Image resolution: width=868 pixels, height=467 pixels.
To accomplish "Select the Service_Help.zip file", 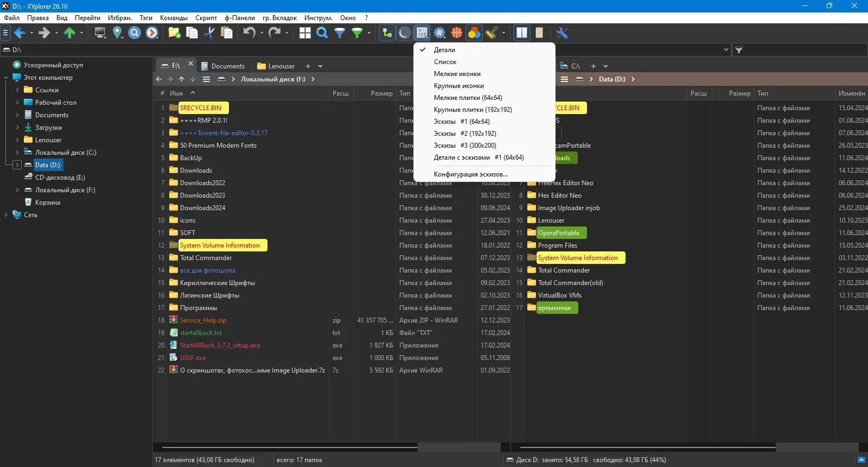I will click(203, 320).
